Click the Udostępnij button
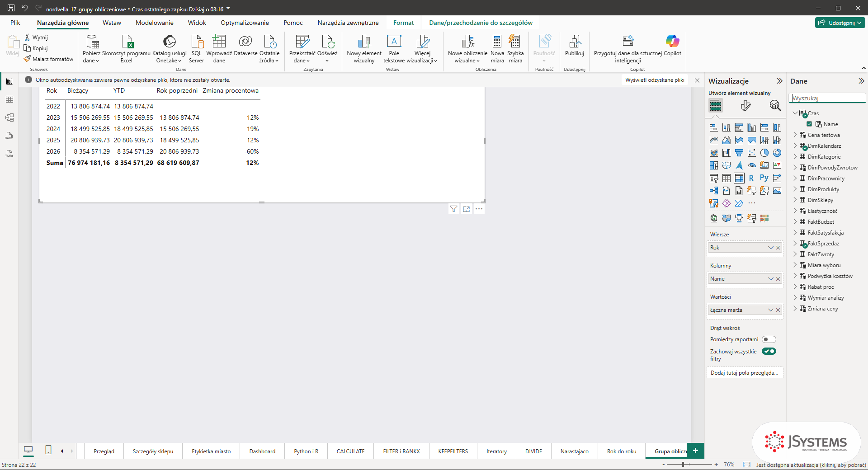 click(x=840, y=23)
